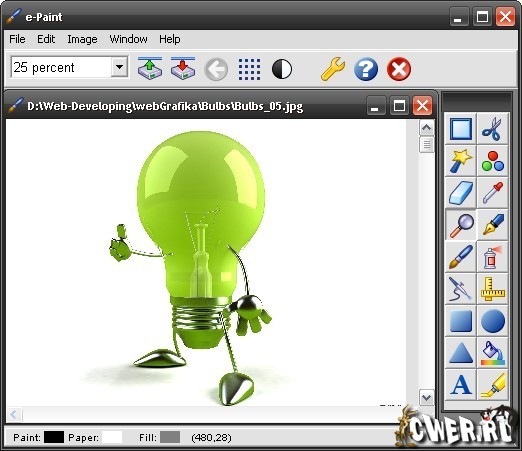Click the green light bulb image canvas

pos(206,262)
